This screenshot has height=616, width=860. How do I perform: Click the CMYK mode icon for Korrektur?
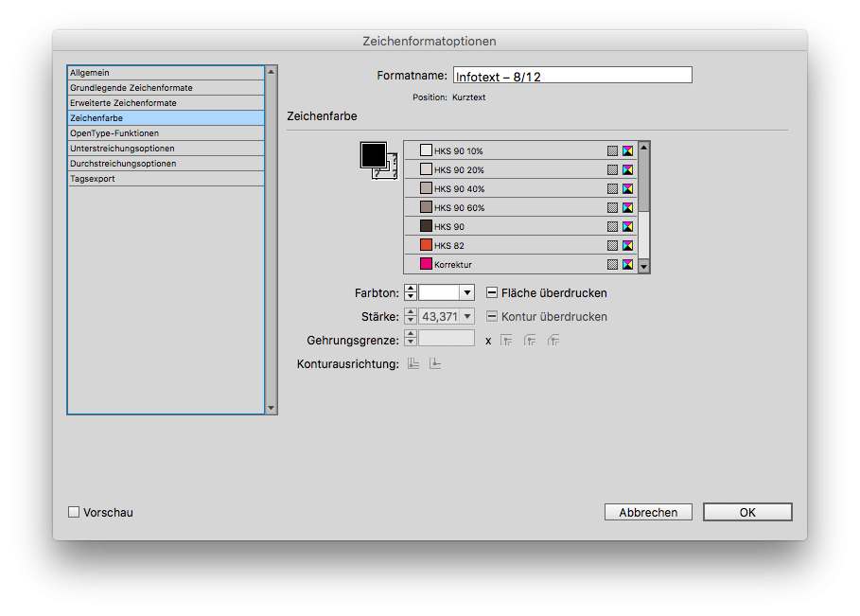point(627,264)
